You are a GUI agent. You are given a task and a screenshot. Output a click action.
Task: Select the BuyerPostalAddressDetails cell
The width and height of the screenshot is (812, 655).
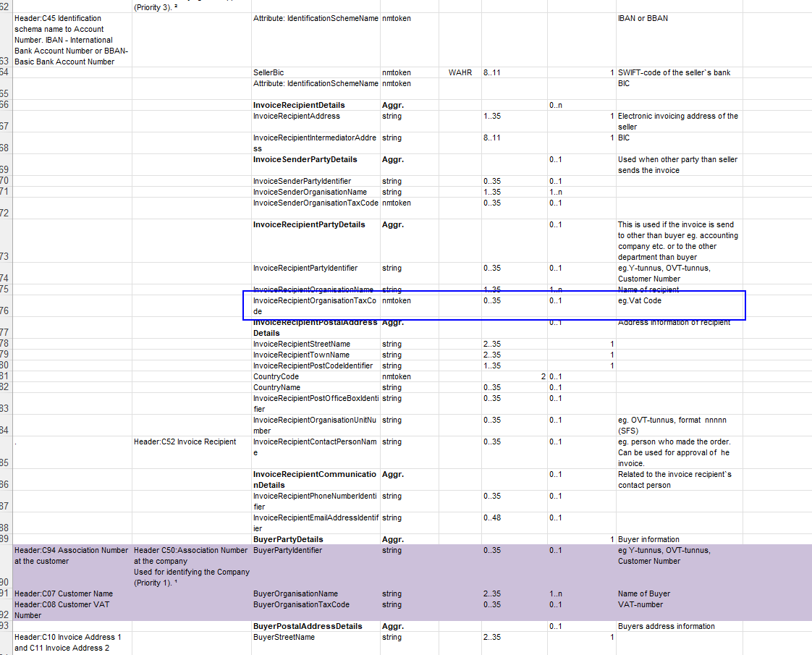pyautogui.click(x=316, y=626)
